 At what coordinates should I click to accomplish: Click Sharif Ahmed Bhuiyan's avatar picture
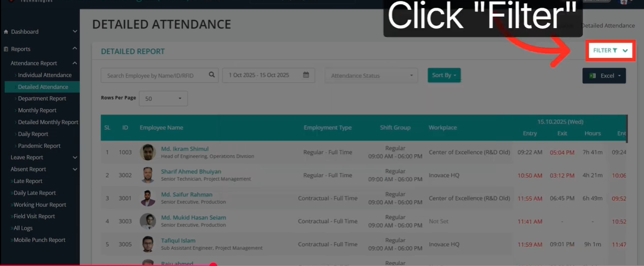[x=148, y=175]
